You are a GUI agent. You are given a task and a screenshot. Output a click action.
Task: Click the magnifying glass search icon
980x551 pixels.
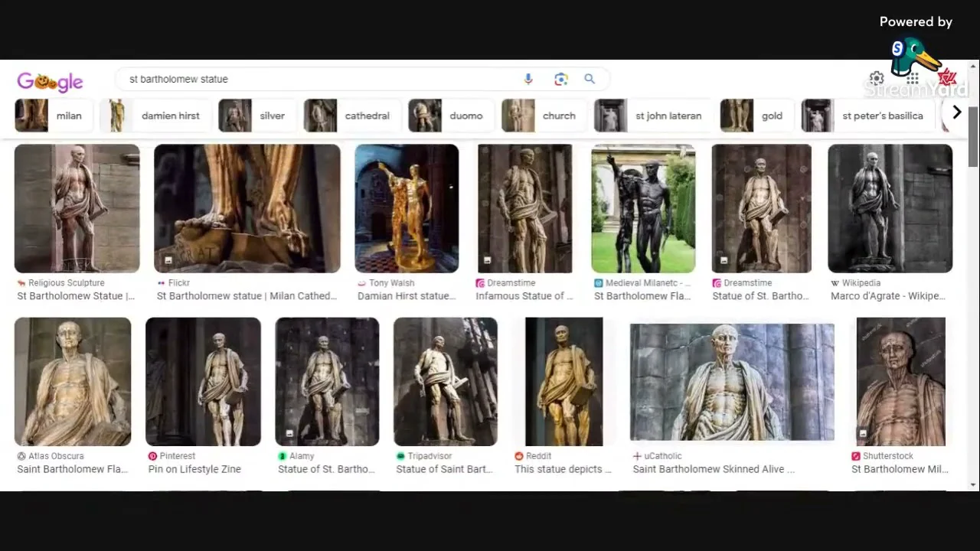[x=590, y=79]
